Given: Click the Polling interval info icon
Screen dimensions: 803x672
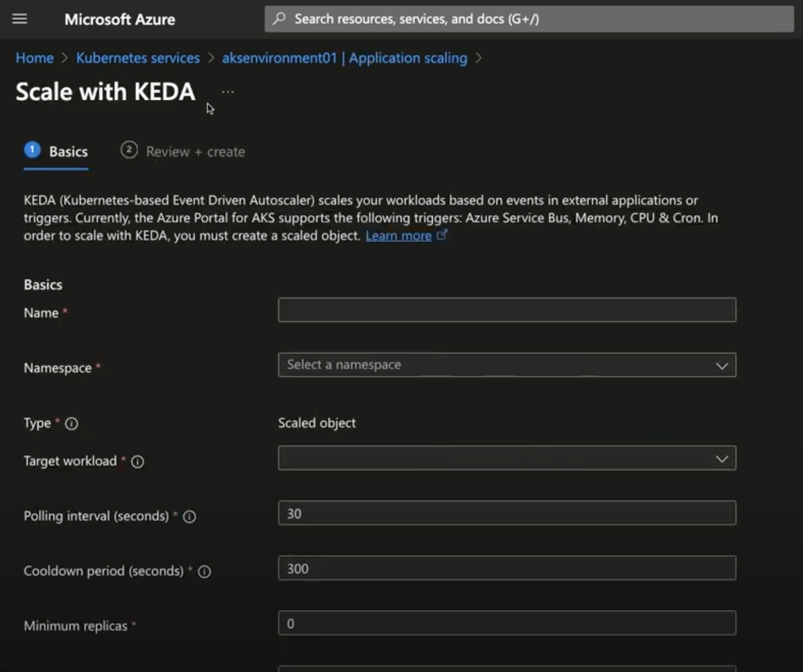Looking at the screenshot, I should (190, 517).
